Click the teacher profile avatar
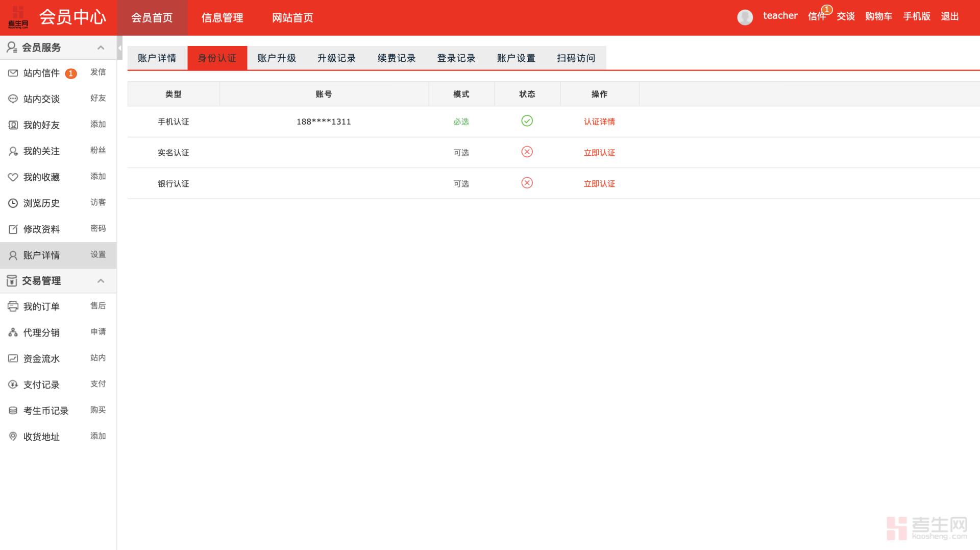Viewport: 980px width, 550px height. coord(745,17)
